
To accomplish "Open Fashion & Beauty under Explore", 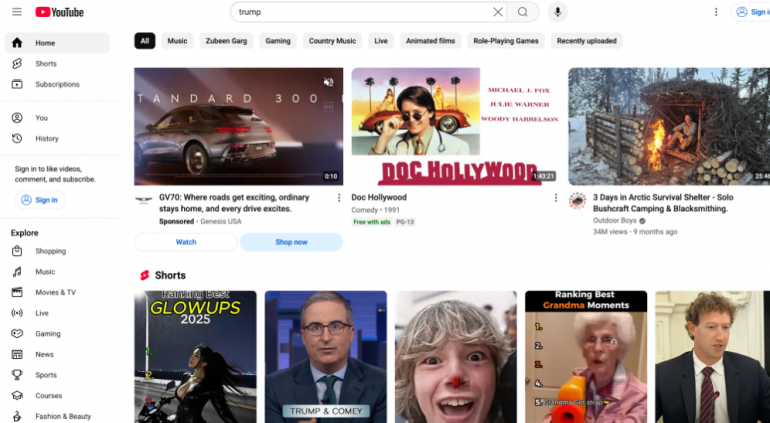I will tap(57, 416).
